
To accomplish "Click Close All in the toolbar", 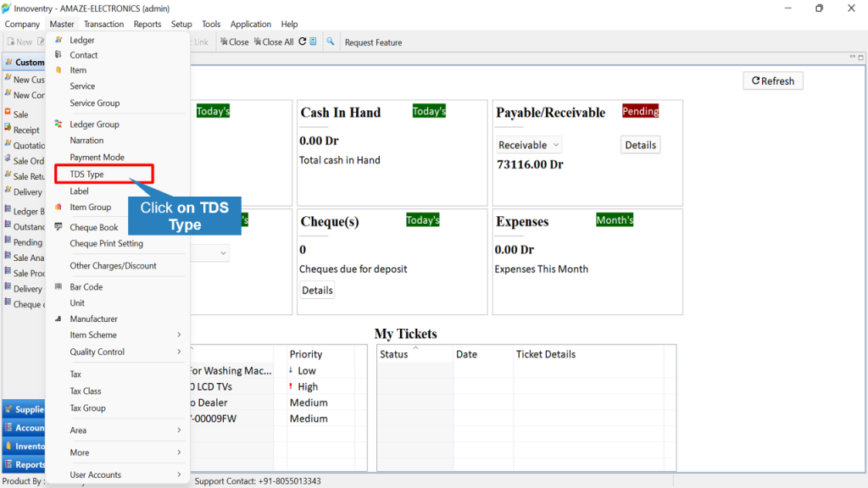I will pyautogui.click(x=274, y=42).
